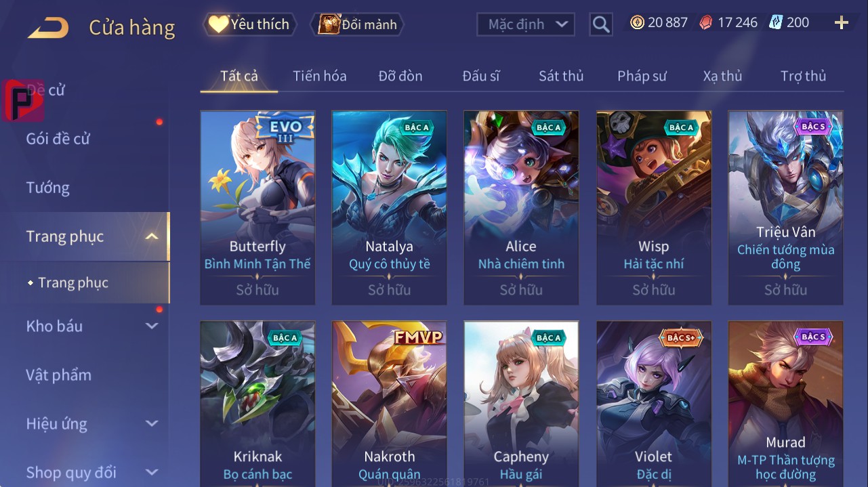Image resolution: width=868 pixels, height=487 pixels.
Task: Click the golden back arrow icon
Action: [48, 28]
